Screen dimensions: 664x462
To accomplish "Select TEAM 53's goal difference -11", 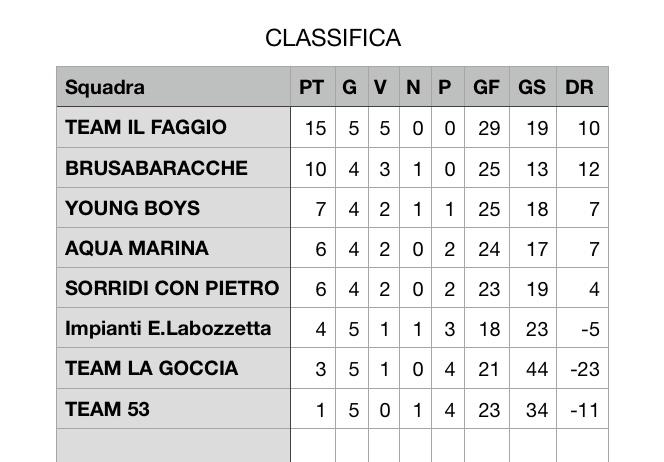I will click(x=585, y=410).
